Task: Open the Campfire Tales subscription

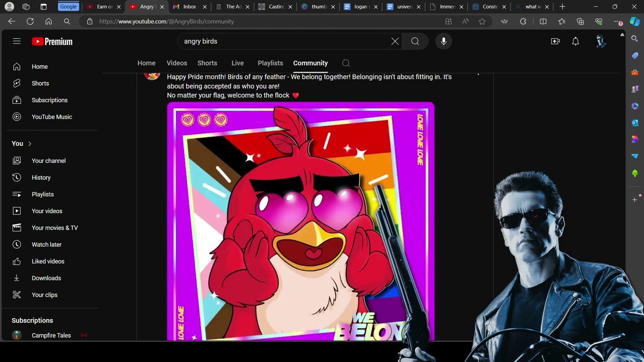Action: 52,335
